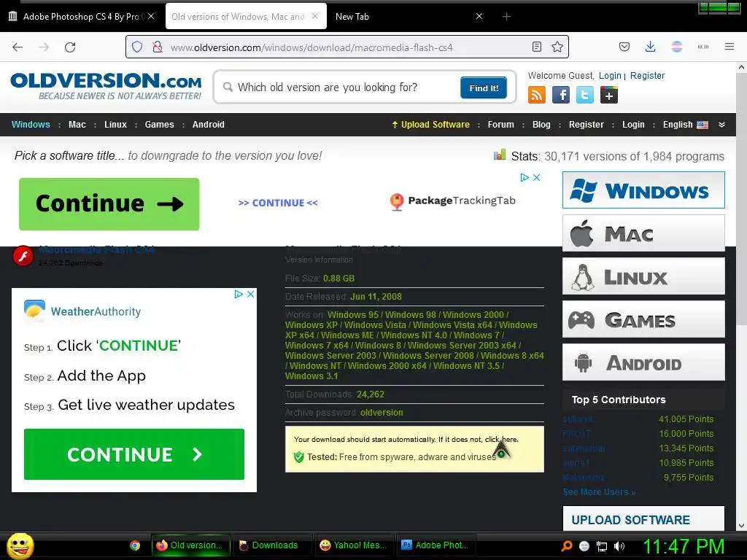The width and height of the screenshot is (747, 560).
Task: Click the Games sidebar category button
Action: tap(643, 319)
